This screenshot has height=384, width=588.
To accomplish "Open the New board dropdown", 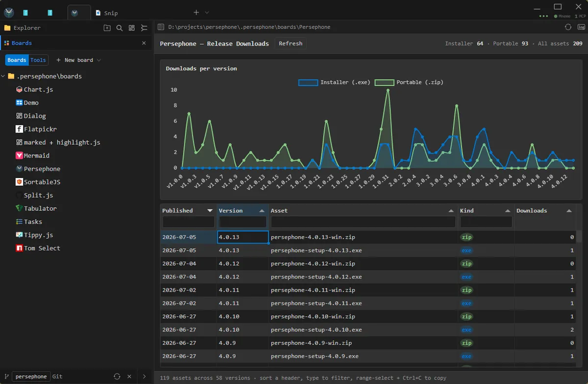I will click(78, 60).
